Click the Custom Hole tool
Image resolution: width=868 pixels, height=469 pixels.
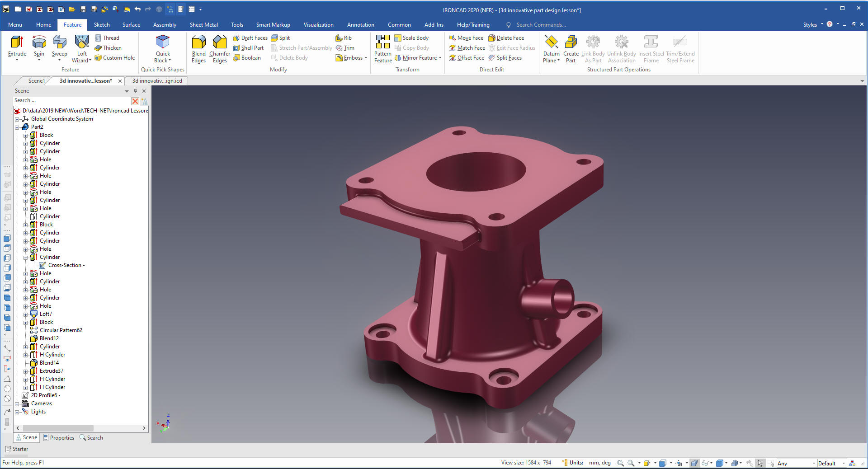point(115,58)
